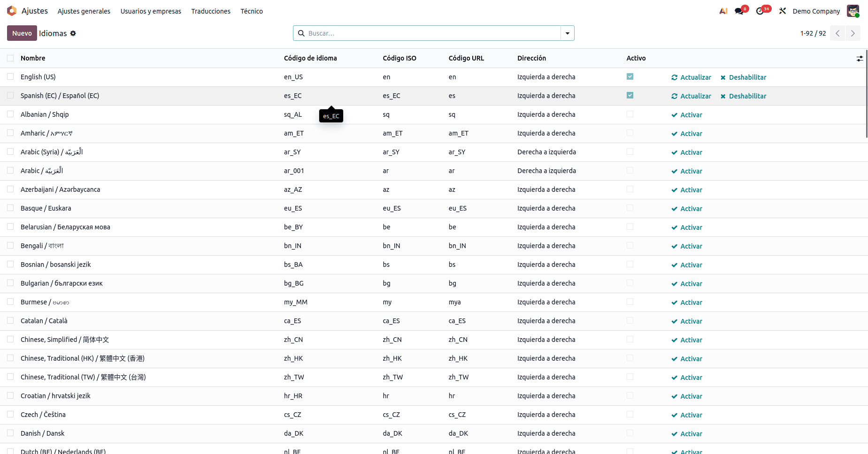Open the Demo Company switcher

pyautogui.click(x=816, y=10)
